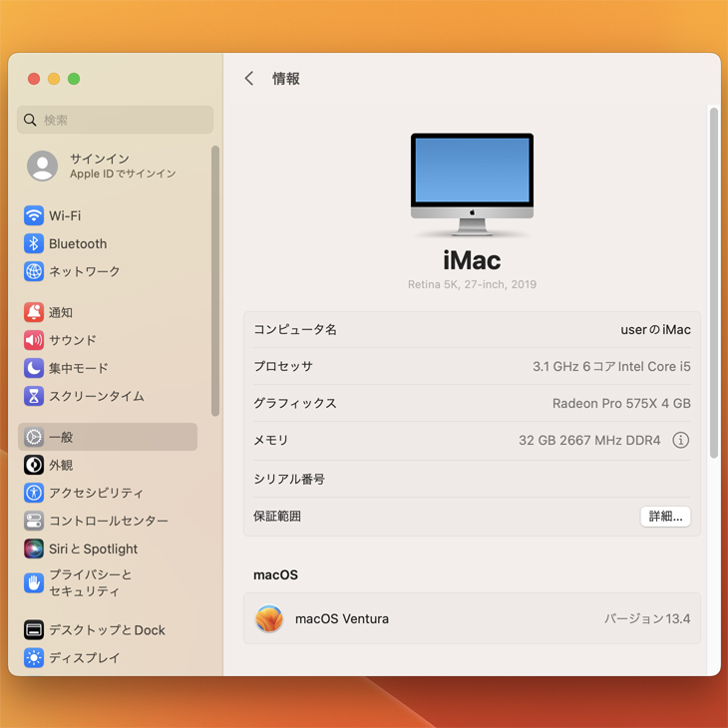The width and height of the screenshot is (728, 728).
Task: Select スクリーンタイム hourglass icon
Action: [x=34, y=396]
